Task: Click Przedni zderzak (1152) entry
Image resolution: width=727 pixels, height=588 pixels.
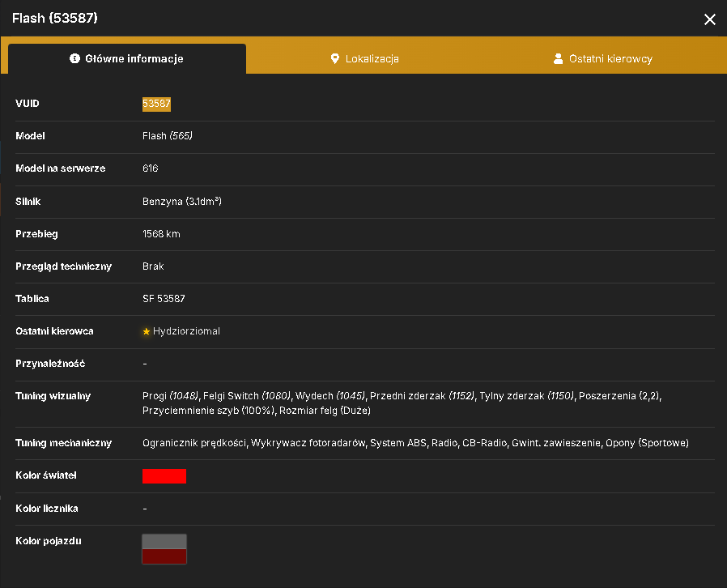Action: 423,396
